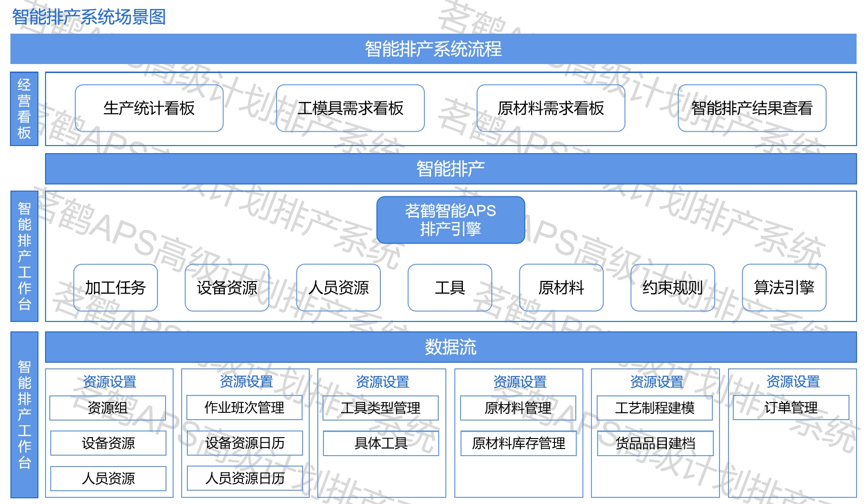Click the 智能排产工作台 side label beside 数据流 section
867x504 pixels.
pyautogui.click(x=24, y=415)
